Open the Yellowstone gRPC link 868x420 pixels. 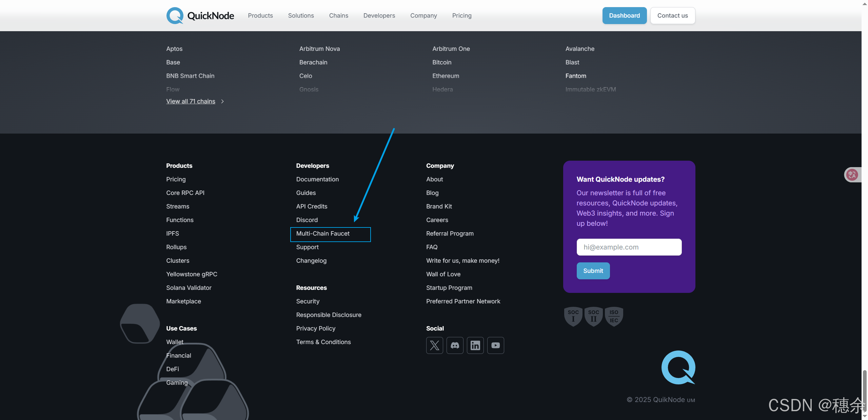[x=192, y=274]
